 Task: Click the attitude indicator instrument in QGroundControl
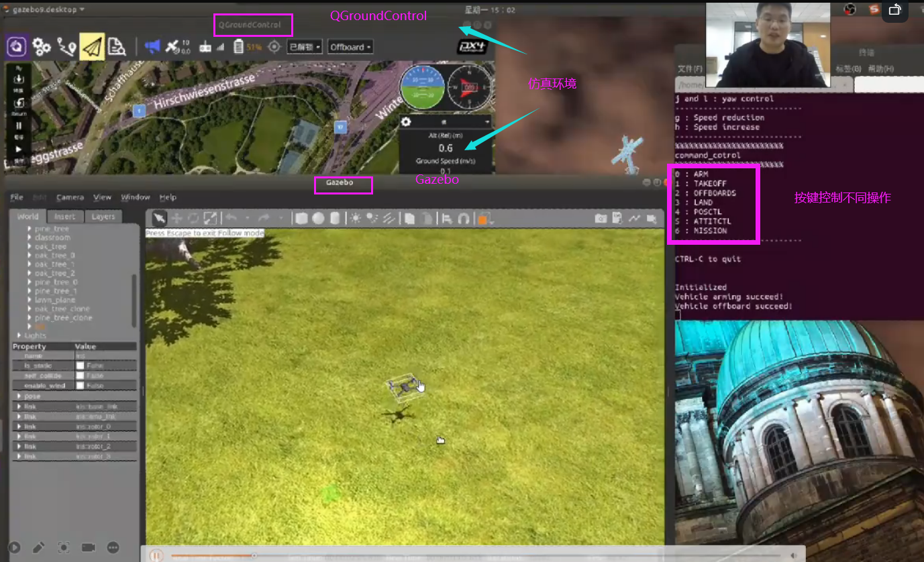click(422, 87)
